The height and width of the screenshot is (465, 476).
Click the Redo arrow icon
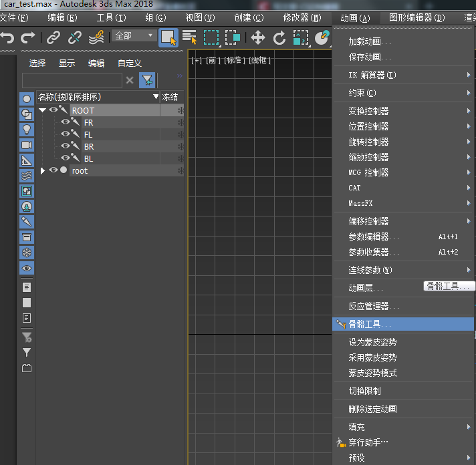[x=28, y=37]
